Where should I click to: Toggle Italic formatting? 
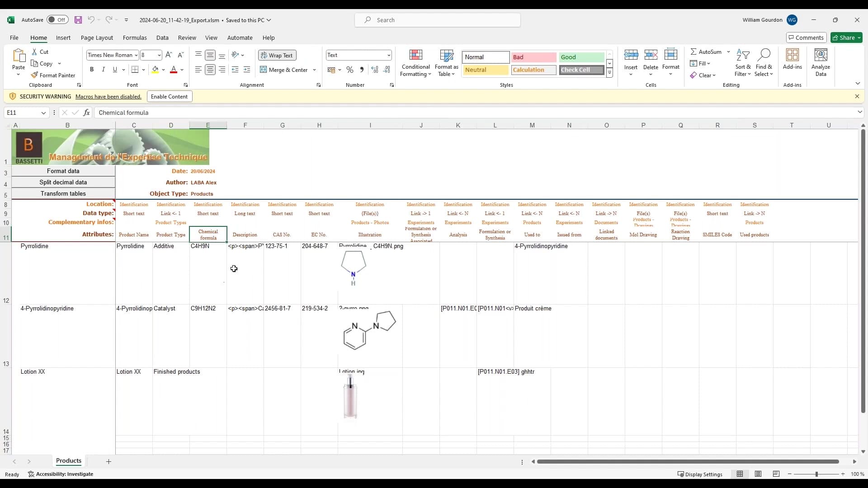pyautogui.click(x=103, y=70)
